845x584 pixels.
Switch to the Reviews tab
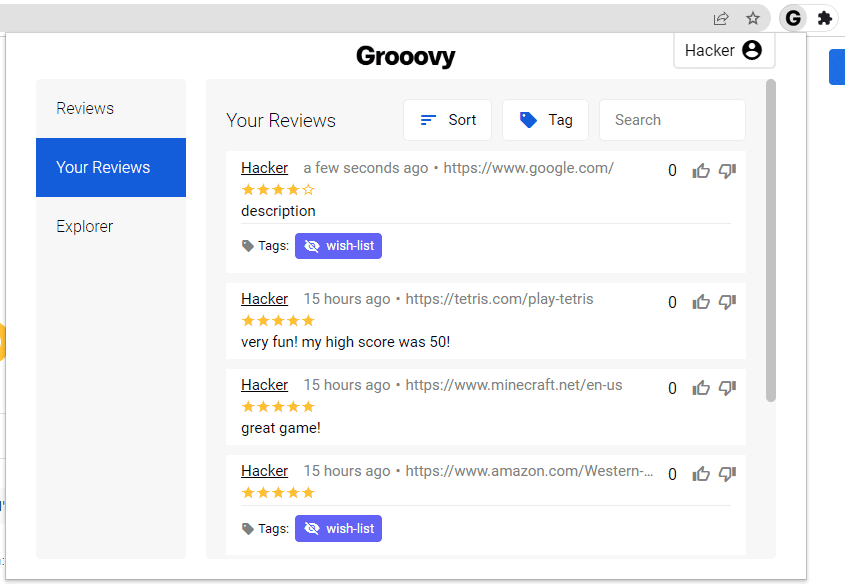click(111, 108)
